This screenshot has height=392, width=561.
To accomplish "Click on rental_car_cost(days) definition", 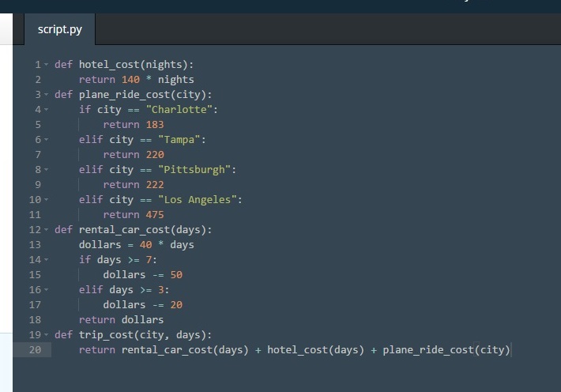I will (x=133, y=230).
